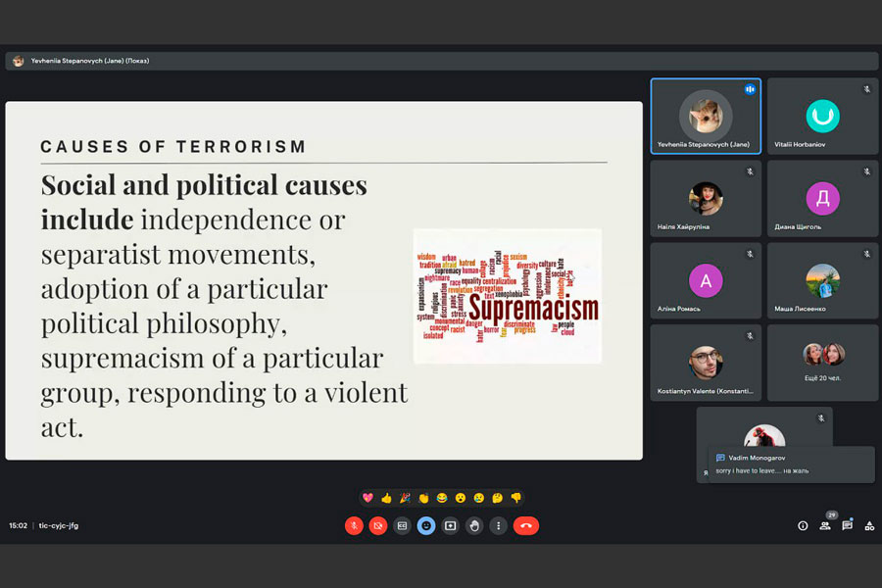Image resolution: width=882 pixels, height=588 pixels.
Task: Send the thumbs up reaction
Action: click(386, 498)
